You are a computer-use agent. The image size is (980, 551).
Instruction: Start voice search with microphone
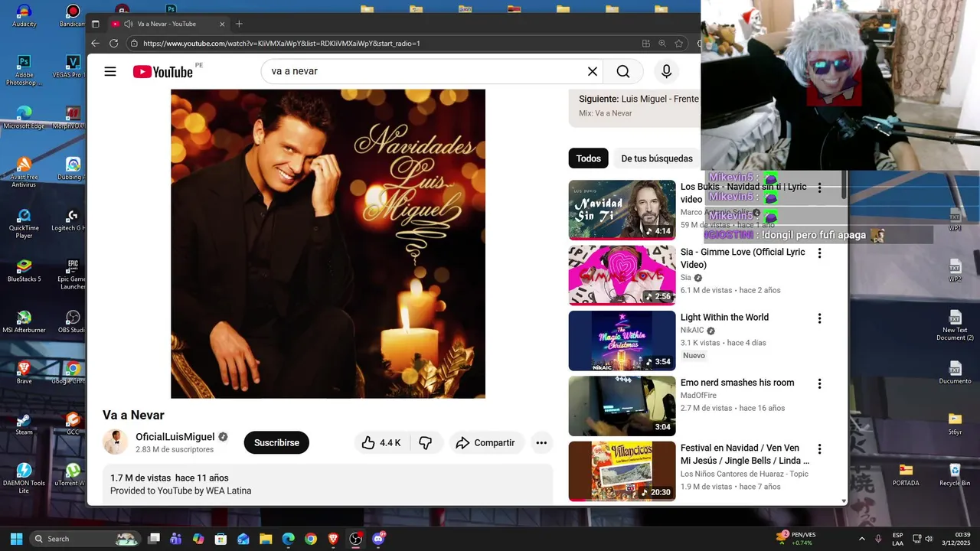[x=666, y=71]
